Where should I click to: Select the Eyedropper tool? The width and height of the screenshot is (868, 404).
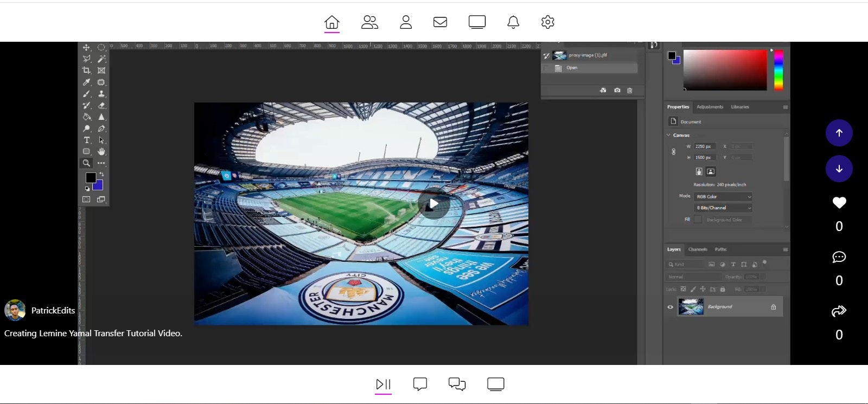click(x=86, y=82)
